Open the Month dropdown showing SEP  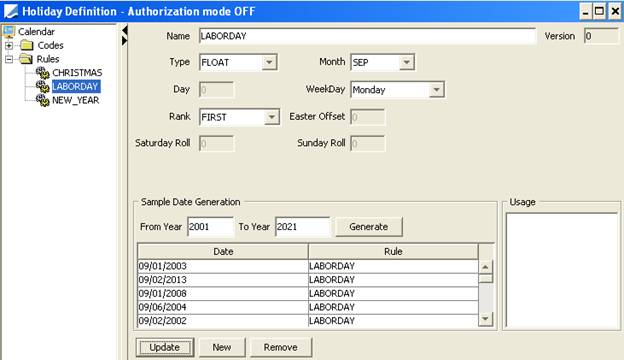point(406,62)
